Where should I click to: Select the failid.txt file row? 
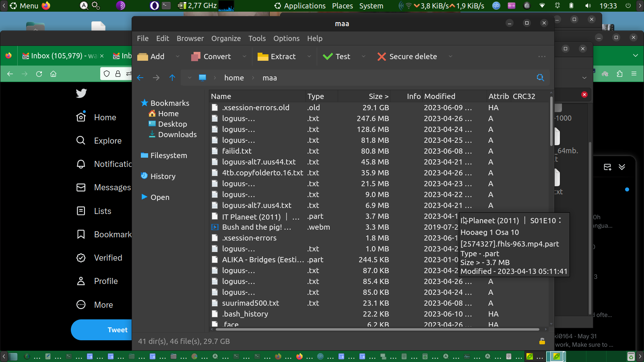click(237, 151)
